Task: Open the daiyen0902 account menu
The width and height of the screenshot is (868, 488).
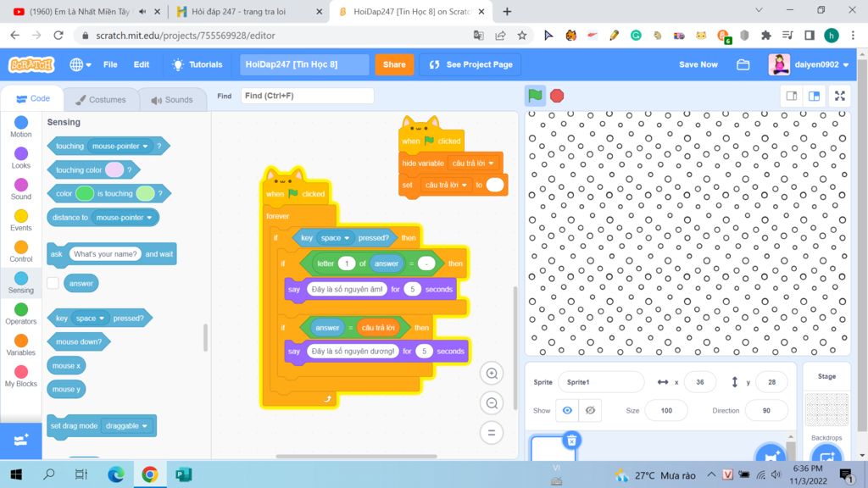Action: point(808,64)
